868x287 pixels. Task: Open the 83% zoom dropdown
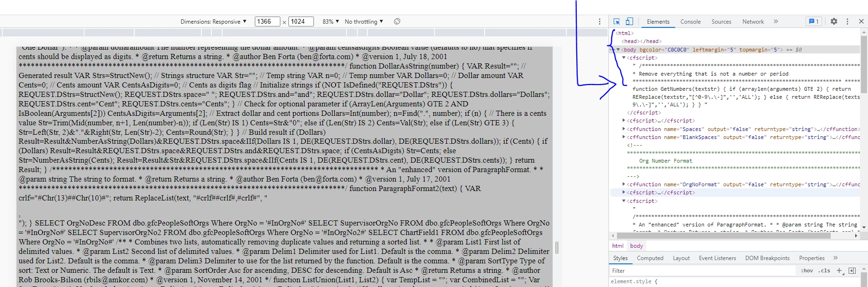tap(330, 22)
